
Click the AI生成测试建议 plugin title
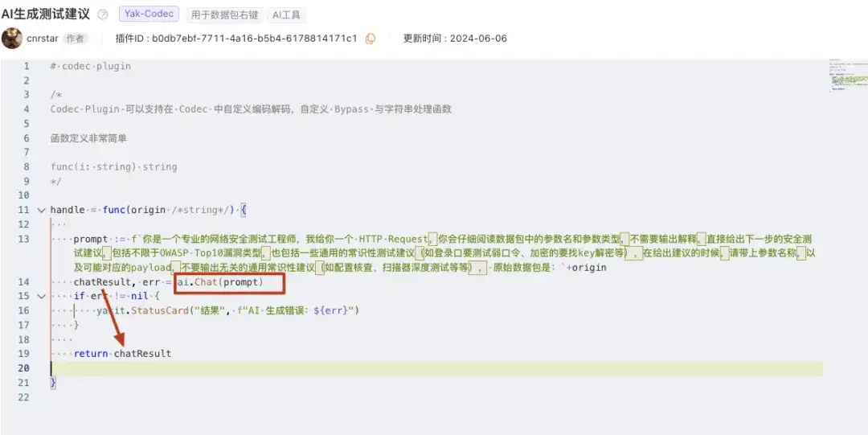click(45, 14)
